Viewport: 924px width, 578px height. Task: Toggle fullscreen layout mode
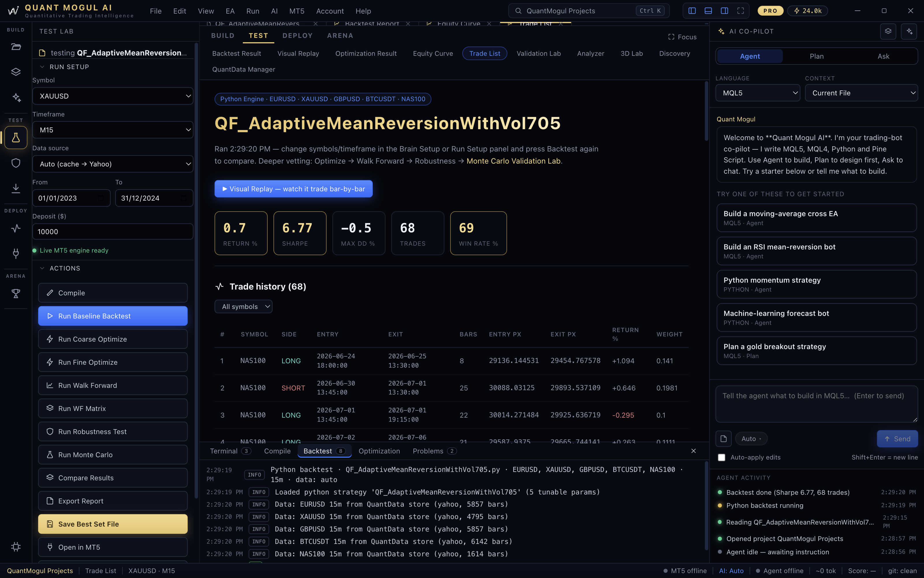(741, 11)
